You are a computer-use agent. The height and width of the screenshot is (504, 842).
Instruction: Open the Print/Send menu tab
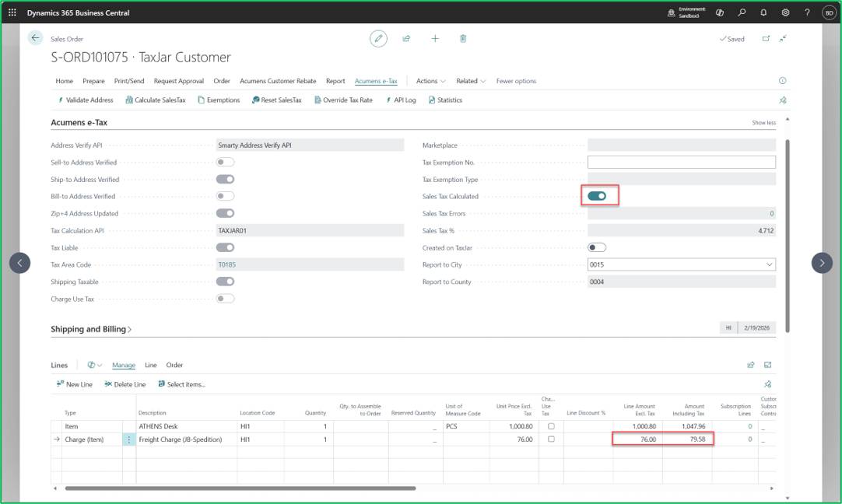[x=129, y=81]
